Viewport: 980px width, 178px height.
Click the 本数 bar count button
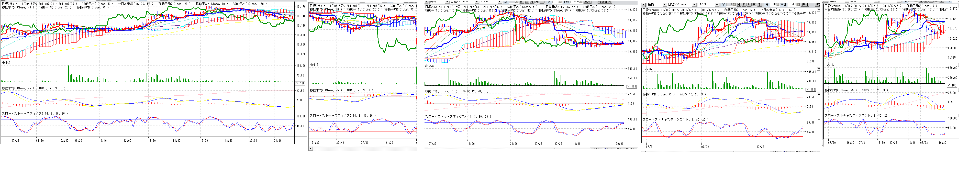coord(783,5)
